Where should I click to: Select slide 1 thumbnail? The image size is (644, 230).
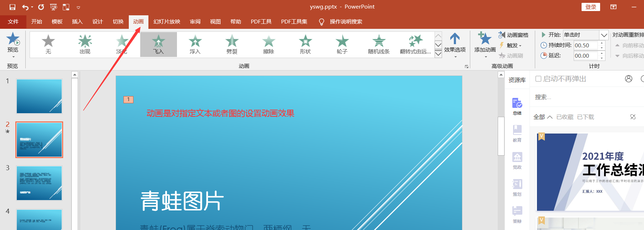(x=39, y=96)
